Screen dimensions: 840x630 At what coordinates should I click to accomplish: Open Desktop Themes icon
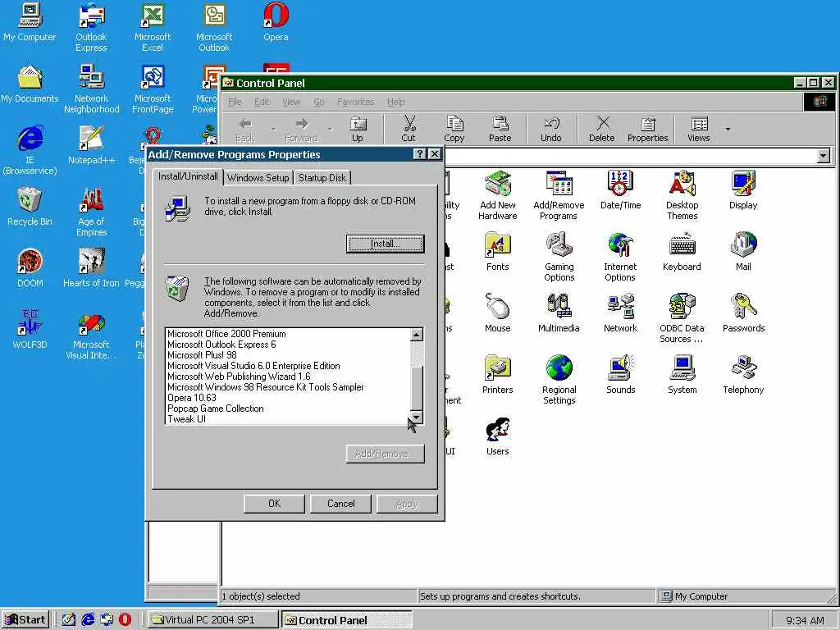(x=682, y=195)
